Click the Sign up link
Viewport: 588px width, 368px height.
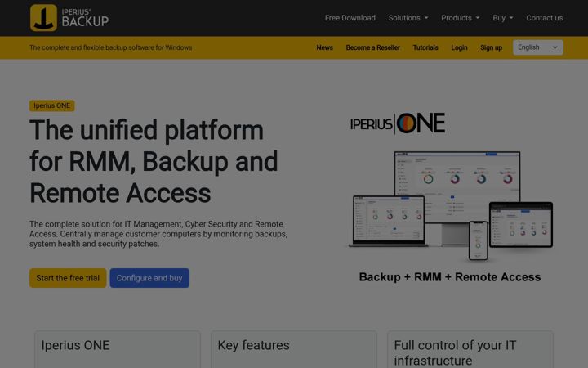[491, 47]
